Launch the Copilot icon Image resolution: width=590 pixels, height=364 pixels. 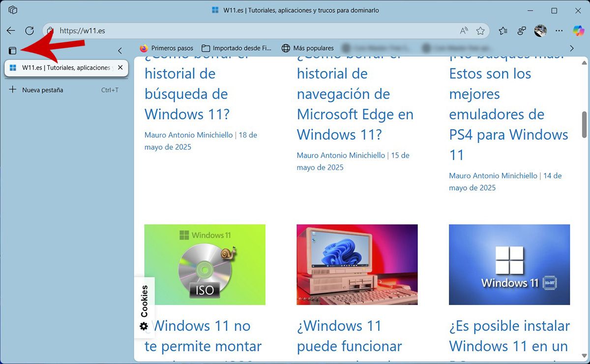point(579,30)
